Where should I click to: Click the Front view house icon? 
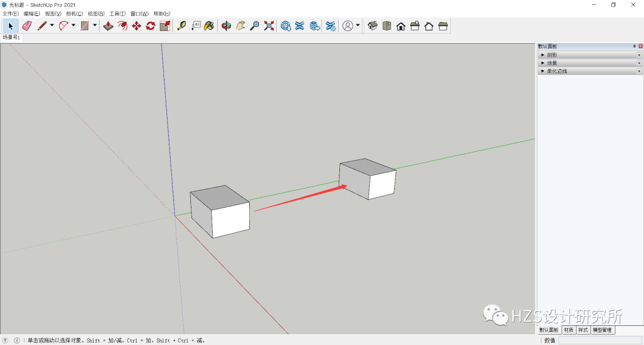coord(401,26)
